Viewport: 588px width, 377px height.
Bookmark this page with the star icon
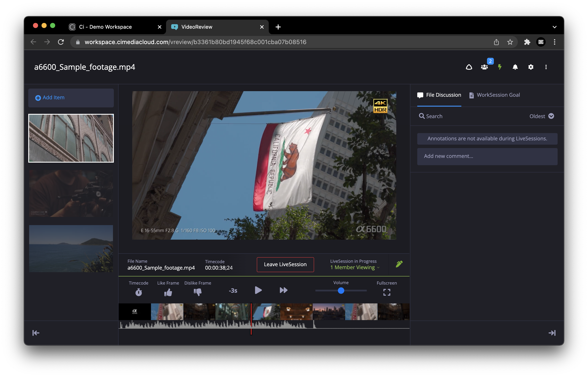(x=510, y=42)
